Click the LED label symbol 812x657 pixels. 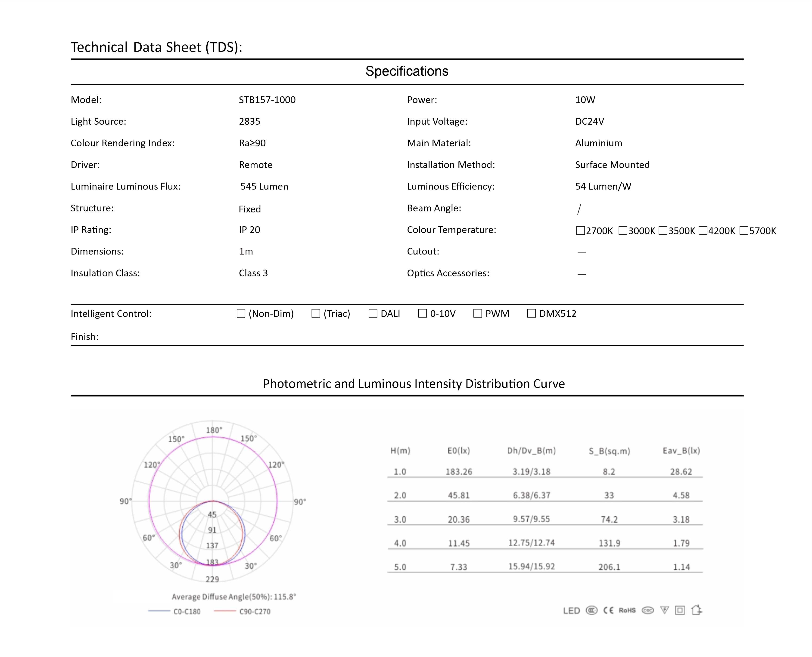pos(572,611)
